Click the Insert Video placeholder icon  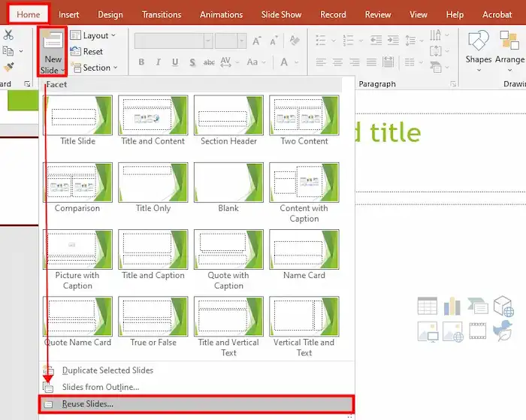tap(477, 331)
